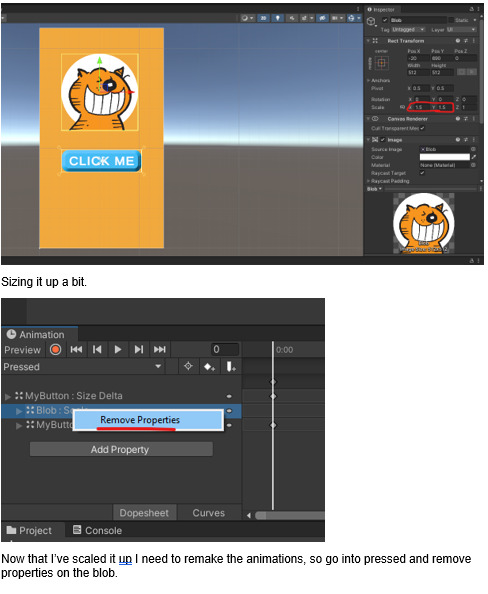The image size is (488, 594).
Task: Go to previous keyframe
Action: click(97, 349)
